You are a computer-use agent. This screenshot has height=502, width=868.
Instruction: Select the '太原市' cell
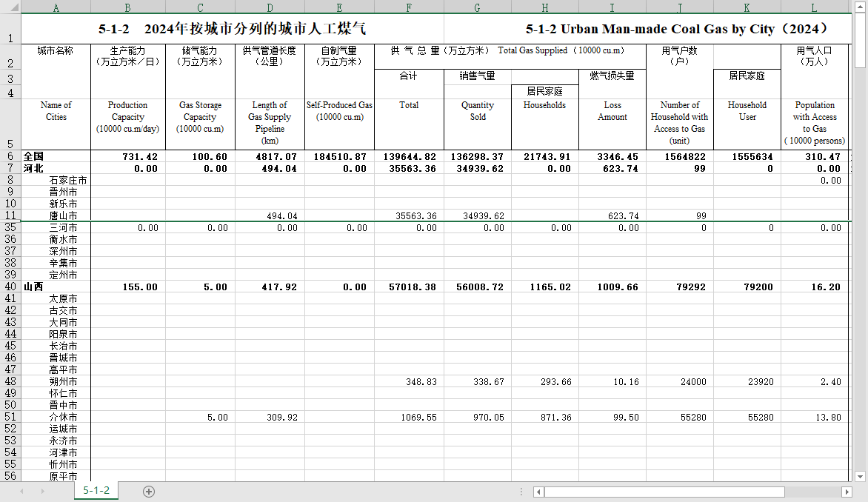[56, 298]
